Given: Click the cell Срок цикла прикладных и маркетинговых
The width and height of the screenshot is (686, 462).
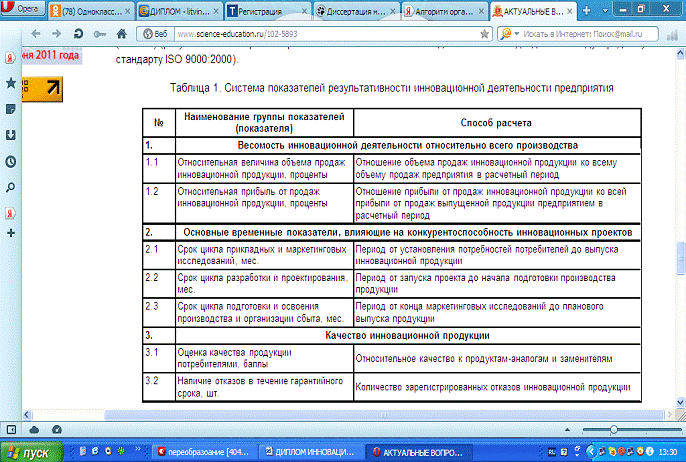Looking at the screenshot, I should click(264, 255).
